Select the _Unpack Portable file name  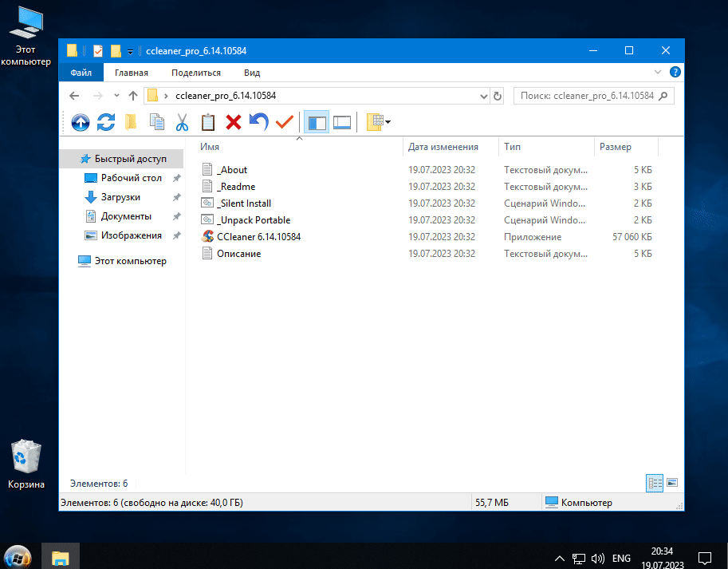point(254,220)
